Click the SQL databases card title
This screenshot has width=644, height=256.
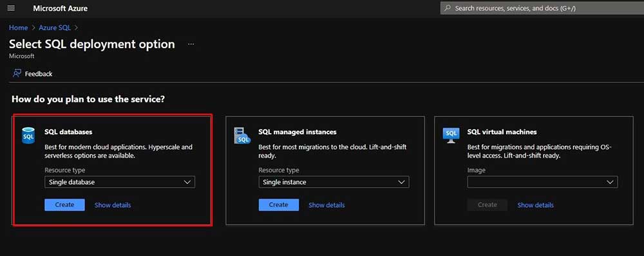[68, 132]
